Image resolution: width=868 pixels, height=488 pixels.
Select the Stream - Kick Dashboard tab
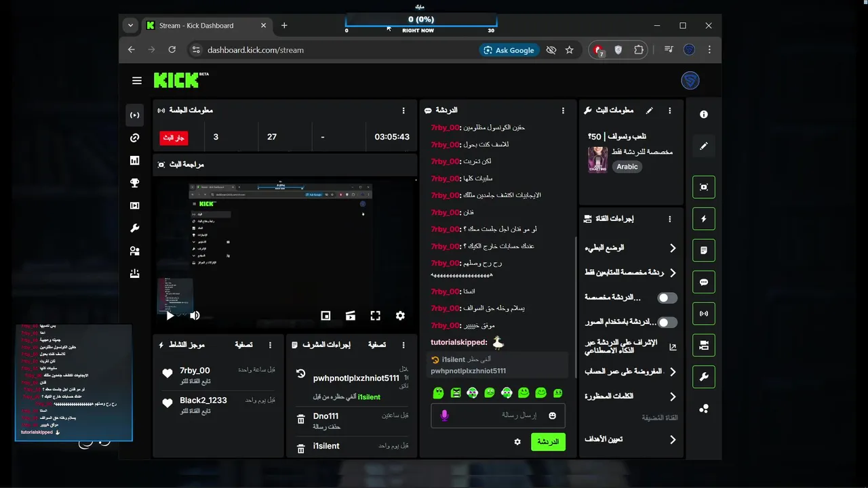click(x=207, y=26)
